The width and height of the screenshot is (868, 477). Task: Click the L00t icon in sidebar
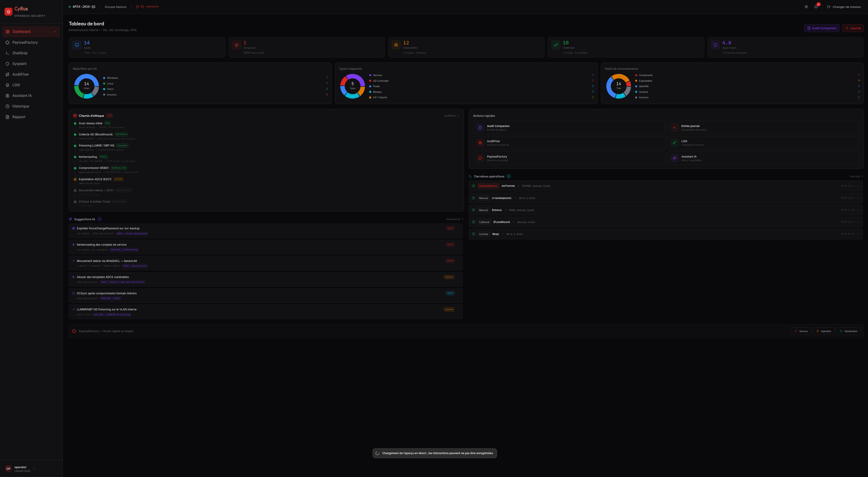click(x=7, y=85)
